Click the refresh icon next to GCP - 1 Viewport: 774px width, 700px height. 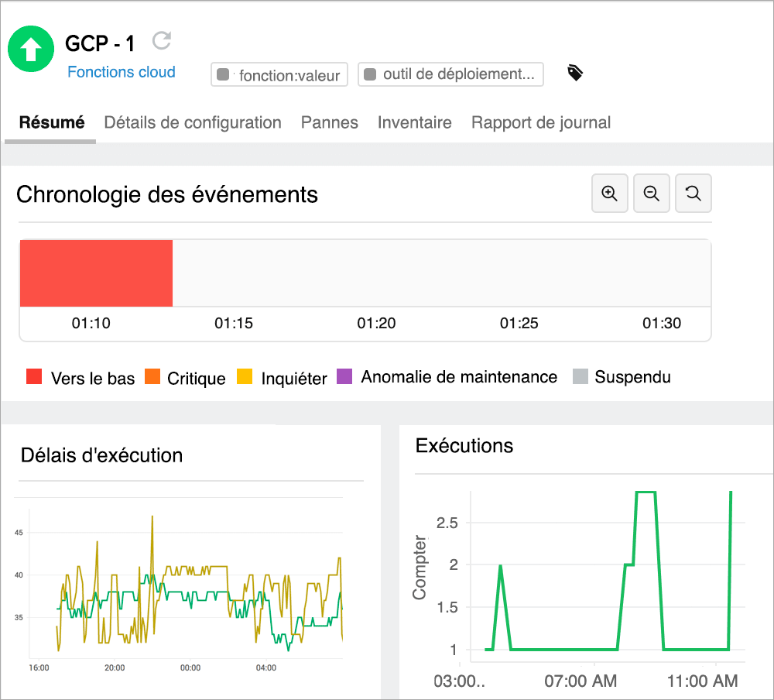(162, 40)
